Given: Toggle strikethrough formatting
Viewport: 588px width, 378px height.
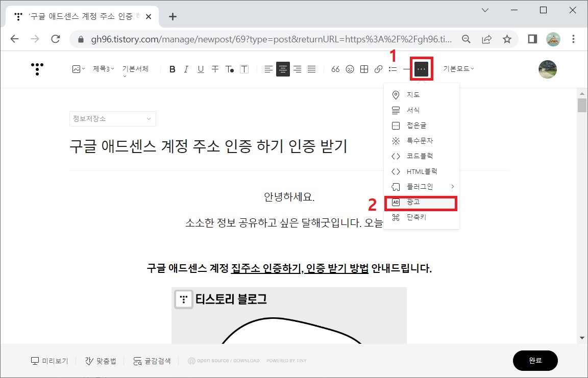Looking at the screenshot, I should click(x=215, y=69).
